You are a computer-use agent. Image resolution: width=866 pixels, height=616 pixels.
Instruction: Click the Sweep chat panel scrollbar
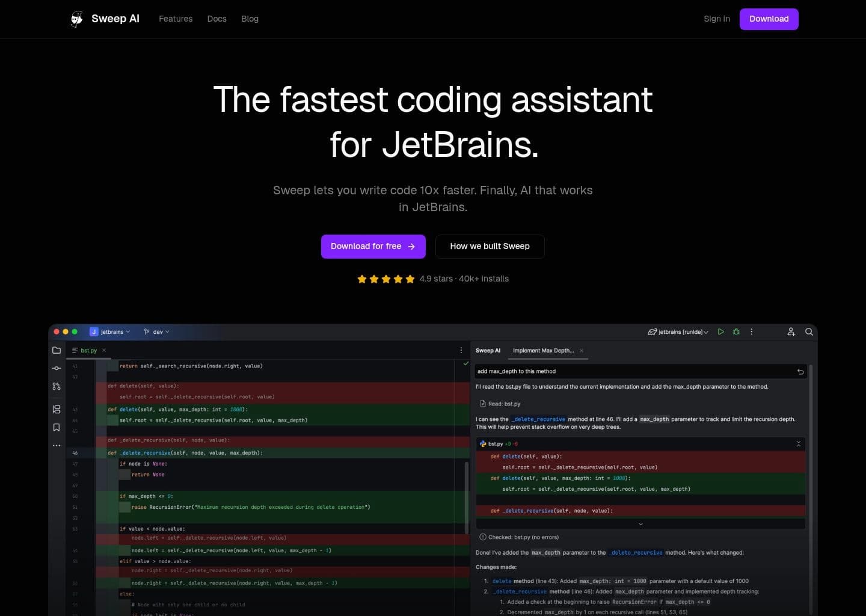point(811,490)
